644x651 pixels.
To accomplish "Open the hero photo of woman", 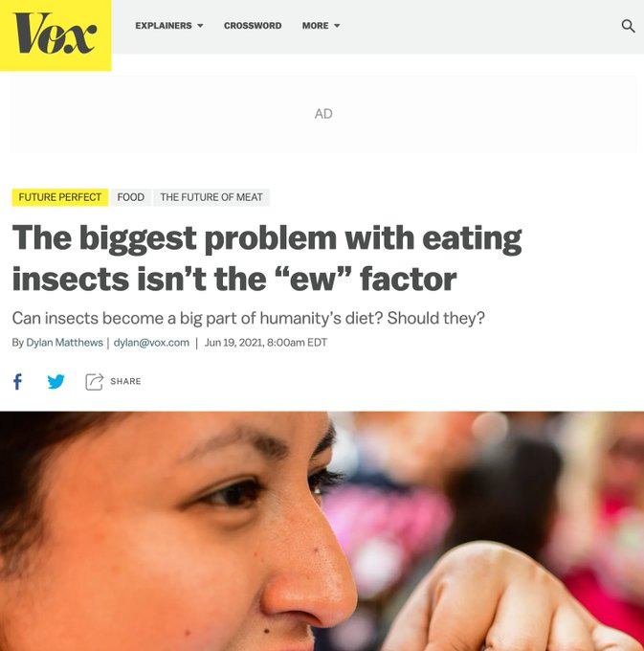I will tap(322, 531).
